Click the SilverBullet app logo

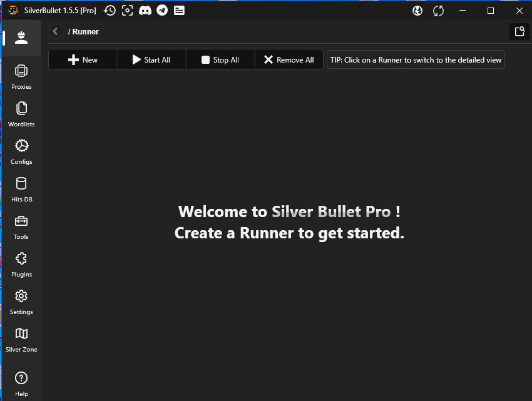coord(13,11)
